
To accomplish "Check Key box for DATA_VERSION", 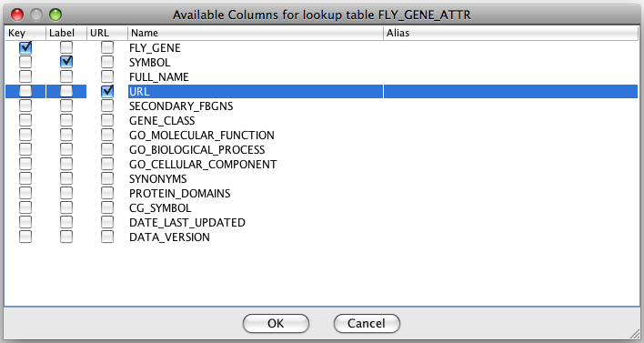I will coord(25,237).
